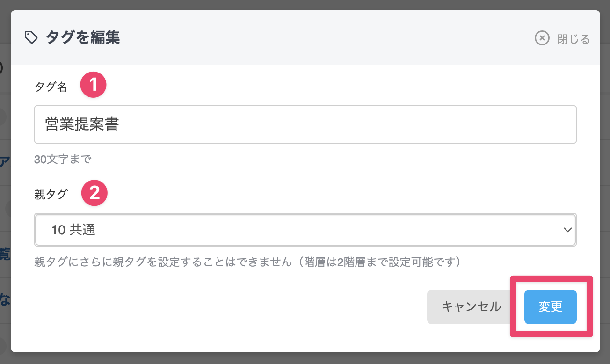The width and height of the screenshot is (610, 364).
Task: Select the 10 共通 value in dropdown
Action: 73,230
